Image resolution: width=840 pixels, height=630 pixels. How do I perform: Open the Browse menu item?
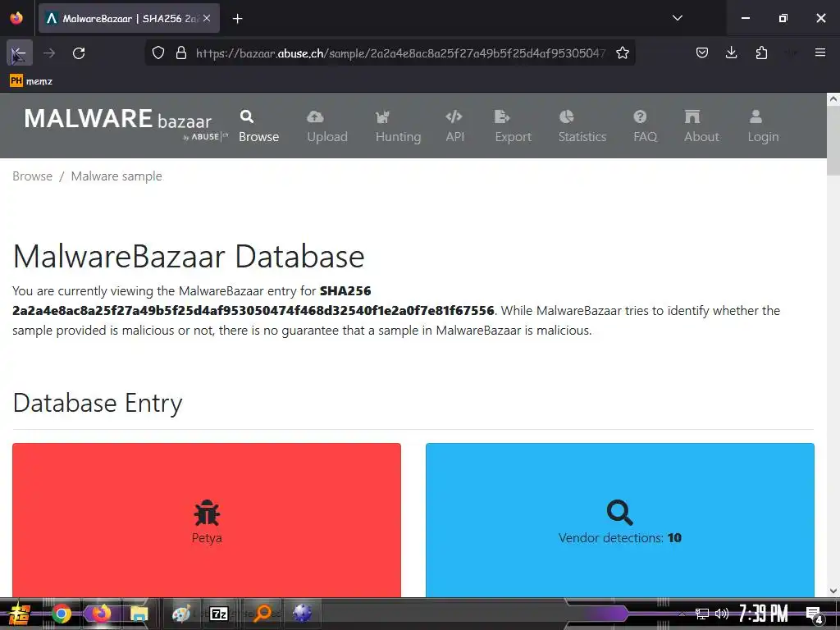258,126
